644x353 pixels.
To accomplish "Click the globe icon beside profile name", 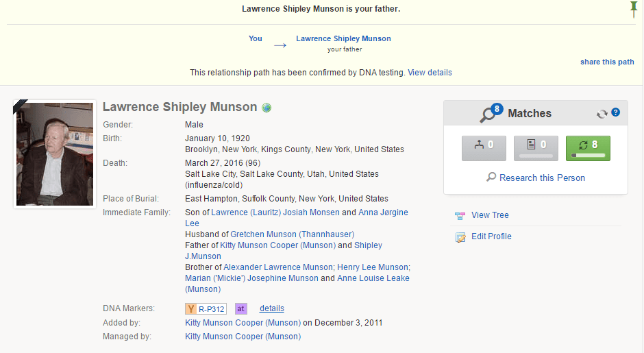I will [267, 108].
